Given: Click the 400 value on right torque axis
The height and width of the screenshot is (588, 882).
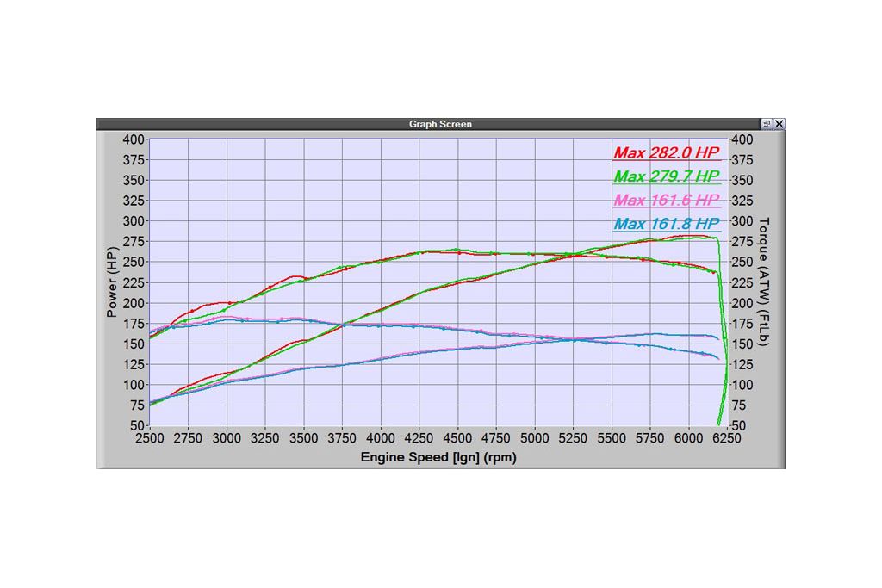Looking at the screenshot, I should pos(741,139).
